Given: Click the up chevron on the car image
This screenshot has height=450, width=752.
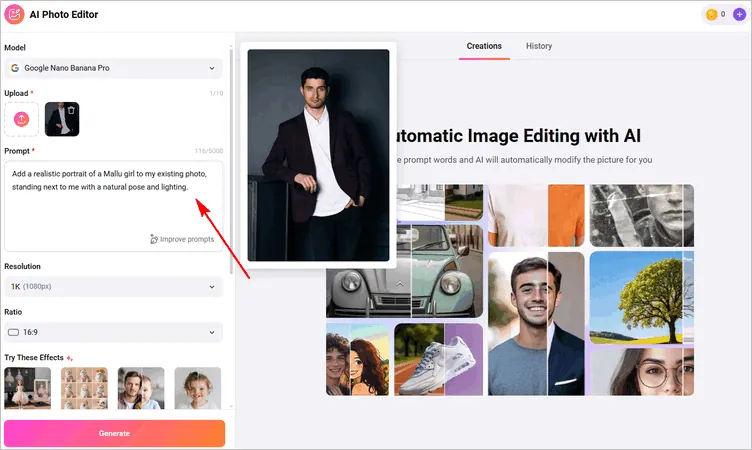Looking at the screenshot, I should [400, 284].
